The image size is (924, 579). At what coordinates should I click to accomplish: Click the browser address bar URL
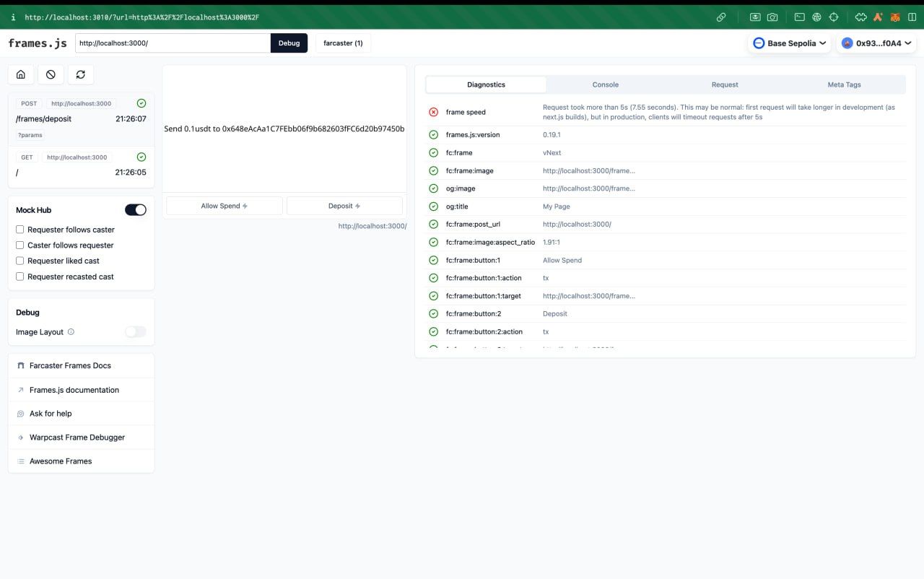point(141,17)
